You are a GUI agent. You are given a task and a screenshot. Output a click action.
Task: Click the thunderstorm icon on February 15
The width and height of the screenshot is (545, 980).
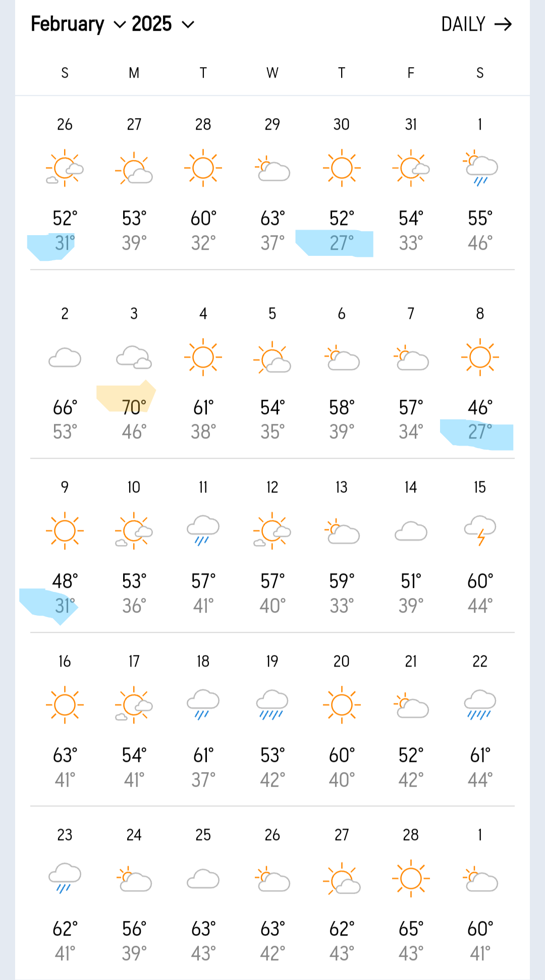click(x=480, y=530)
